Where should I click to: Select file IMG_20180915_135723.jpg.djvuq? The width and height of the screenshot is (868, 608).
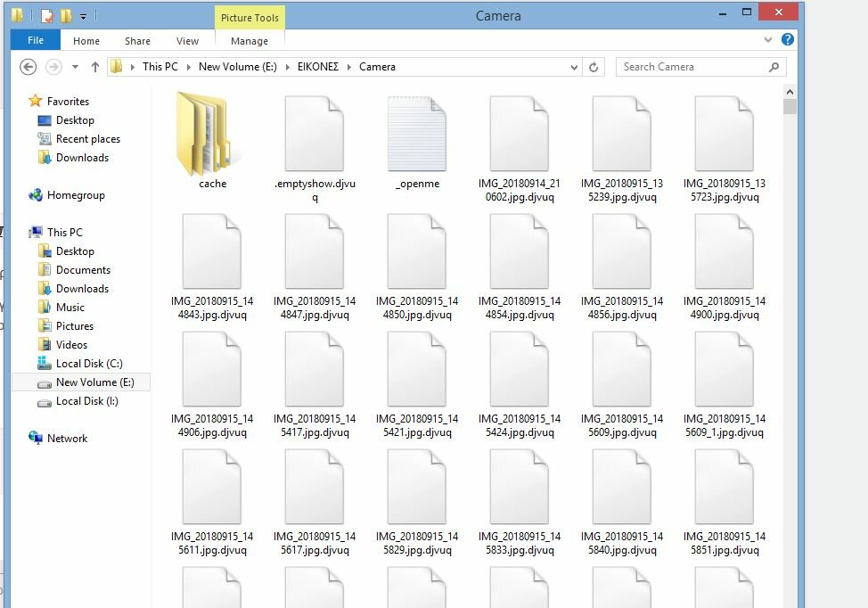point(724,148)
